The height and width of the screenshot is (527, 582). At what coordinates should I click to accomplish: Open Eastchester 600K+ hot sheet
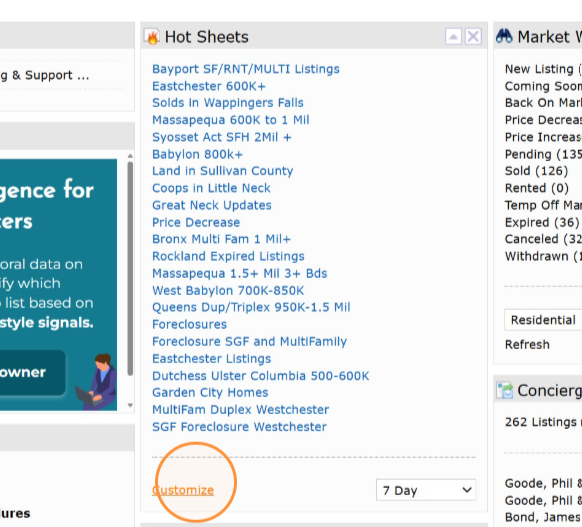(x=209, y=86)
